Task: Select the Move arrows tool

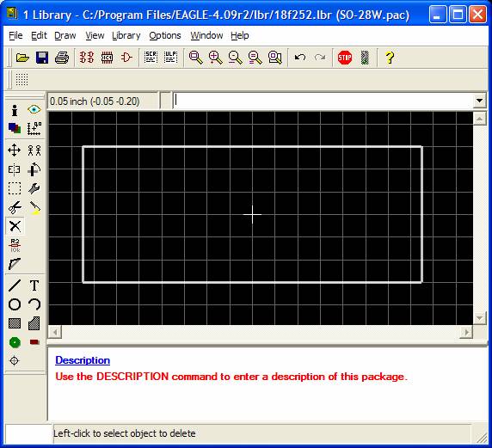Action: pyautogui.click(x=15, y=150)
